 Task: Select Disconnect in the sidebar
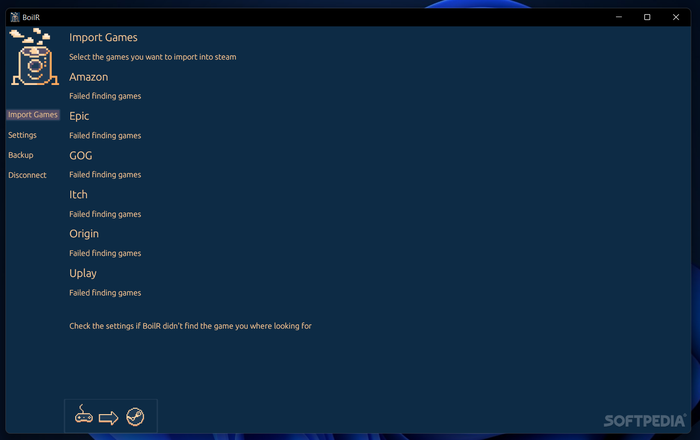pos(27,175)
